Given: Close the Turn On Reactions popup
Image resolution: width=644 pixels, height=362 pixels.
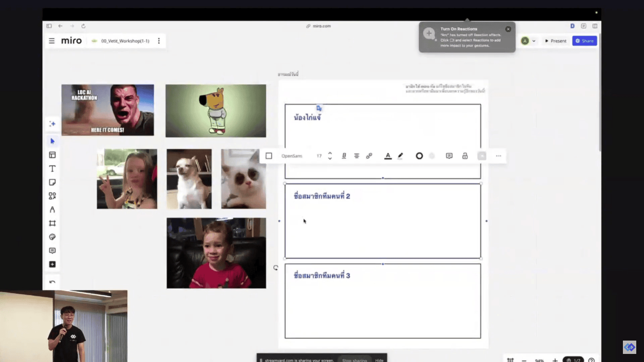Looking at the screenshot, I should 508,29.
